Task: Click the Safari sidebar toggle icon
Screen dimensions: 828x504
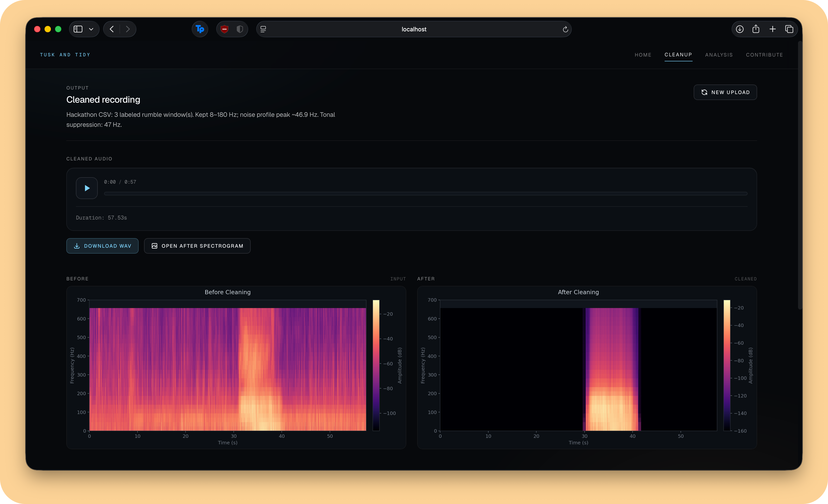Action: click(x=78, y=29)
